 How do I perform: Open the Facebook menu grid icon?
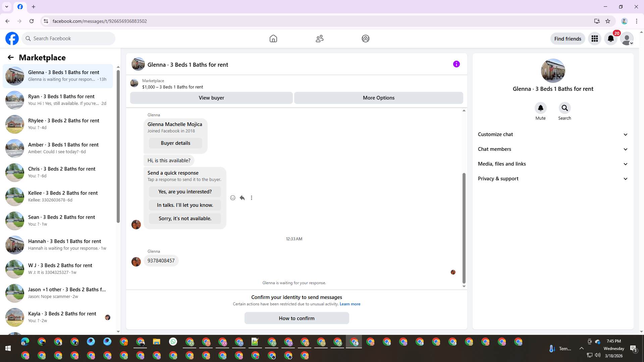[x=594, y=39]
